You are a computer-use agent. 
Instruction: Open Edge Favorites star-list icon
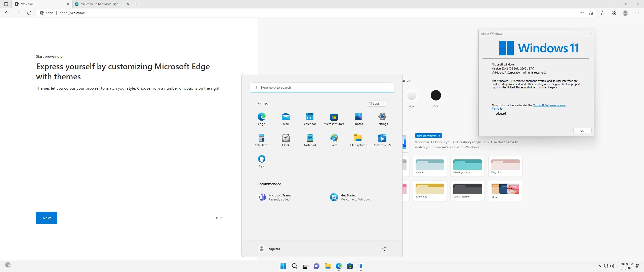(x=603, y=13)
